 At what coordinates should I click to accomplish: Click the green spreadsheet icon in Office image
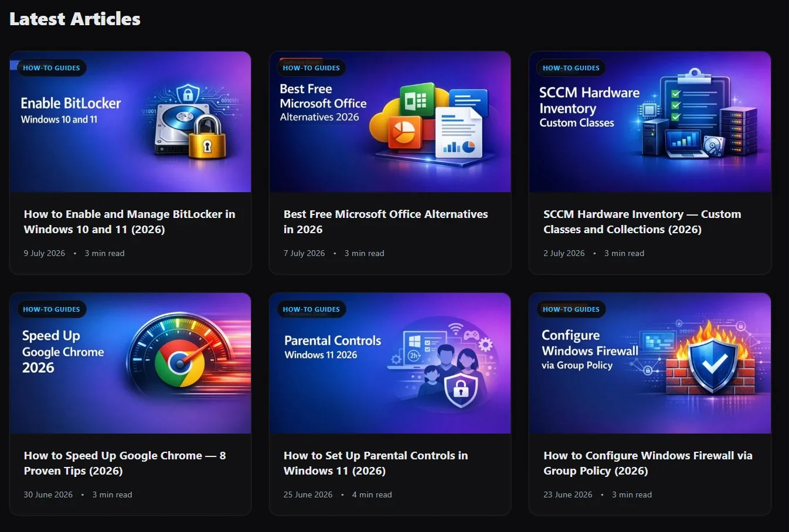pos(417,101)
